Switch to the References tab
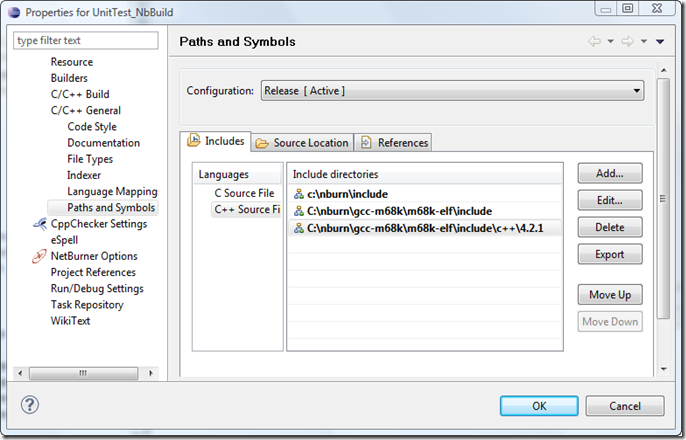The width and height of the screenshot is (686, 440). pos(394,143)
